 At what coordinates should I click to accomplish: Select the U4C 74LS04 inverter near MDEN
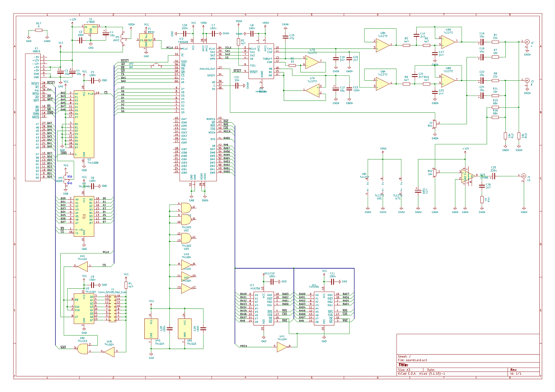point(282,347)
